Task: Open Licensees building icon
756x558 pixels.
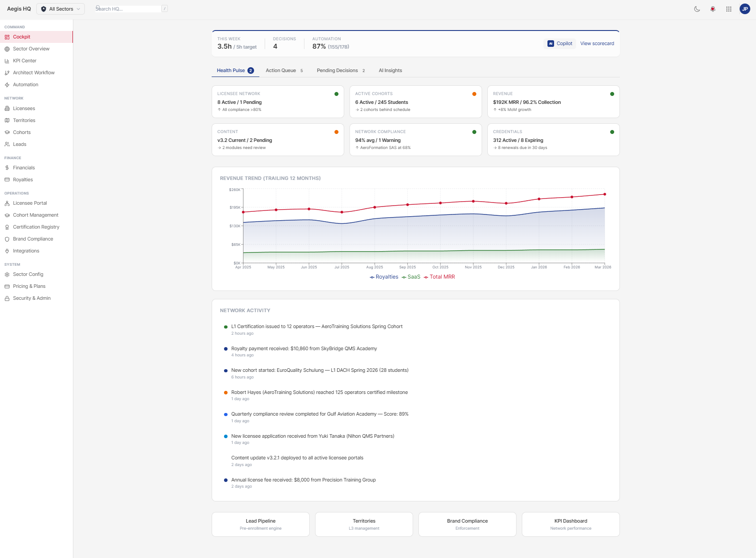Action: click(7, 109)
